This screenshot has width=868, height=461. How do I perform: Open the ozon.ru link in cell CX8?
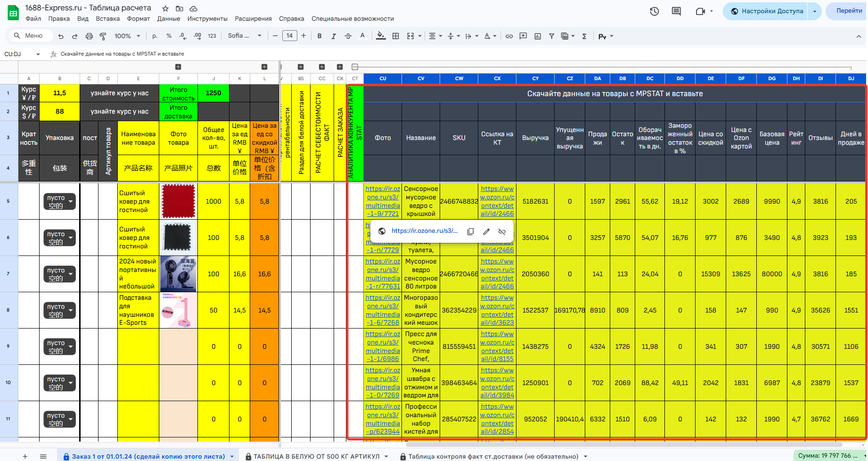497,310
